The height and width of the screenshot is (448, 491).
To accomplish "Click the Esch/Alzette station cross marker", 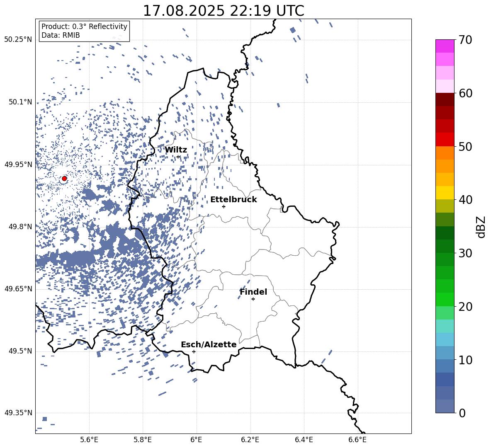I will (x=194, y=351).
